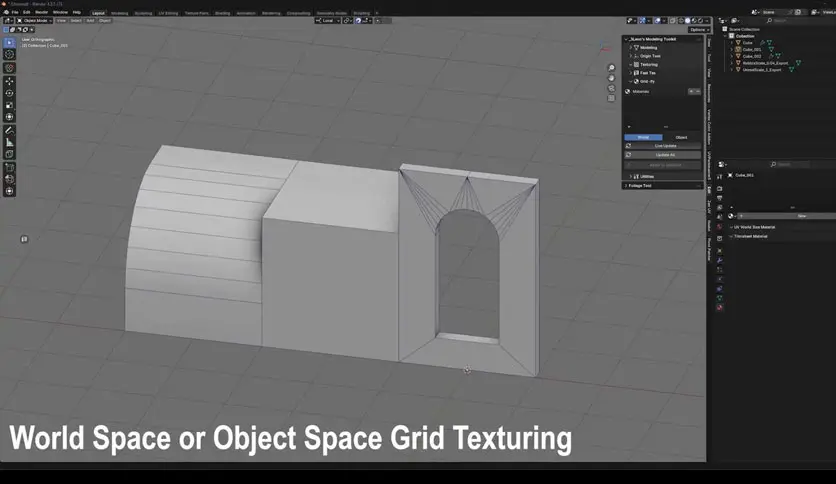Open the Render properties tab icon
Viewport: 836px width, 484px height.
click(720, 189)
